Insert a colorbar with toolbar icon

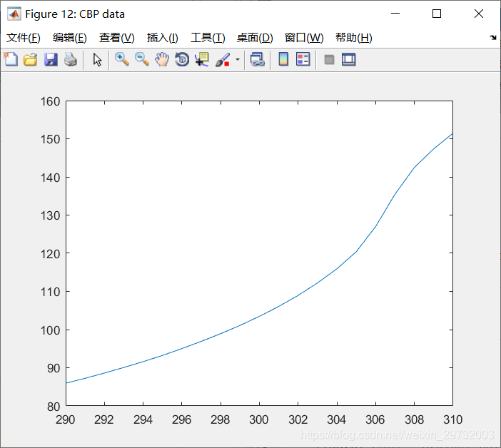click(x=283, y=59)
